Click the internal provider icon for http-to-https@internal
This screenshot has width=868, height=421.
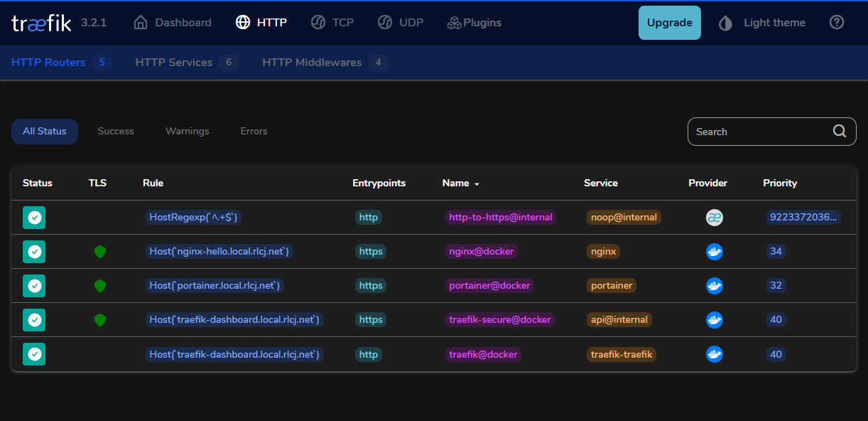[714, 217]
